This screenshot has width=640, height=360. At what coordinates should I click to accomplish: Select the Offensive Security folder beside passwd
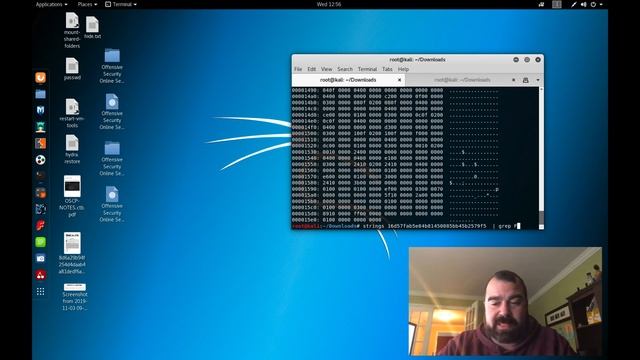(x=112, y=66)
